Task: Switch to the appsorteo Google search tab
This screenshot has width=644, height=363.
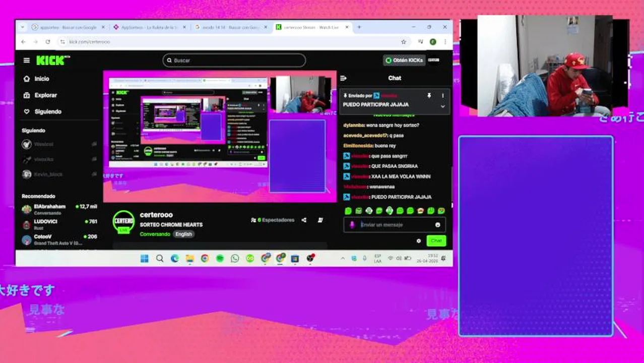Action: tap(68, 27)
